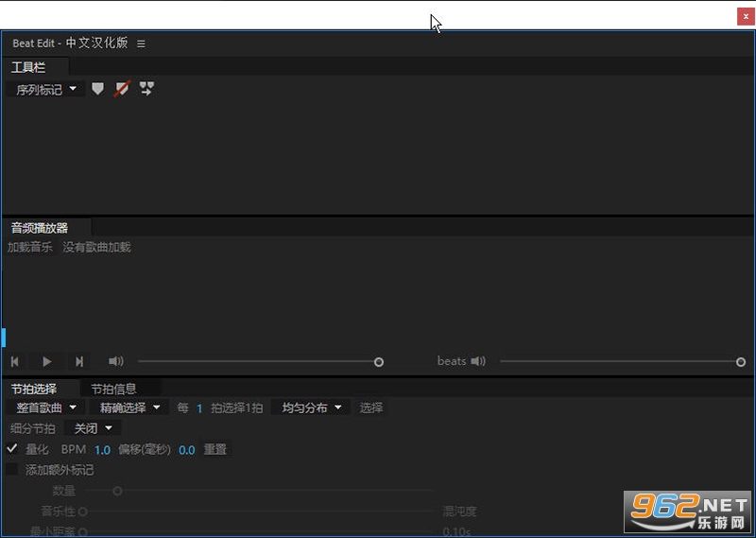Mute the beats speaker icon

pyautogui.click(x=478, y=361)
